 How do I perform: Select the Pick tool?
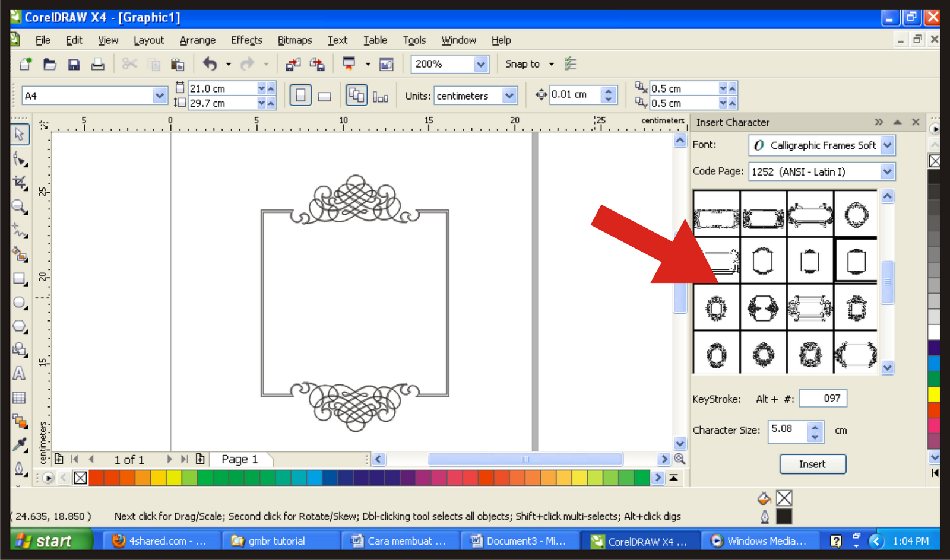tap(20, 135)
